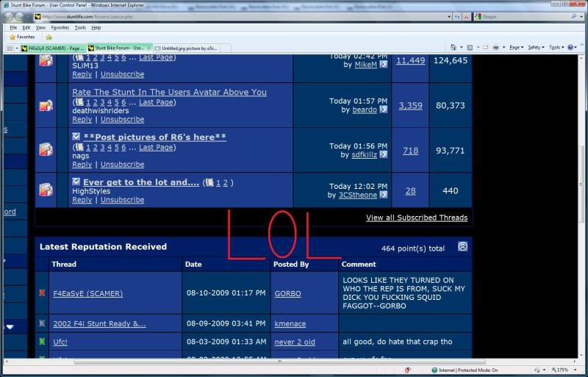Open the Edit menu

pyautogui.click(x=26, y=28)
